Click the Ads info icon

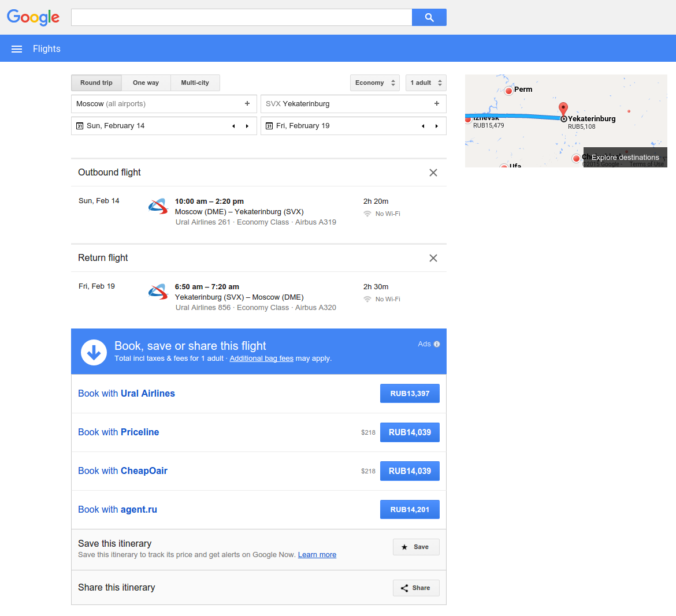437,344
